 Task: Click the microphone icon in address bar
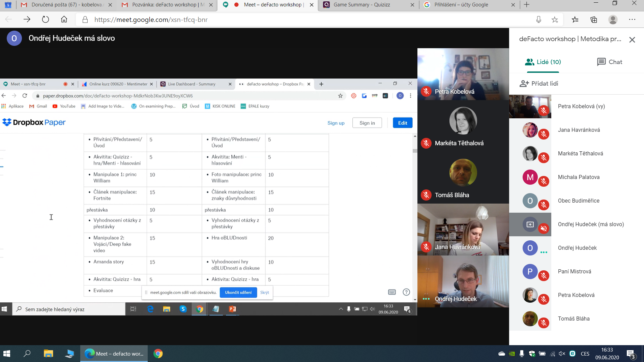[x=538, y=20]
